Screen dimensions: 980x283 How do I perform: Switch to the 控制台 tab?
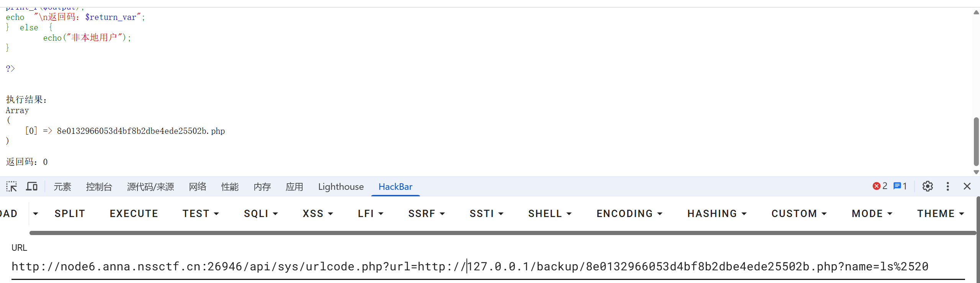[99, 187]
